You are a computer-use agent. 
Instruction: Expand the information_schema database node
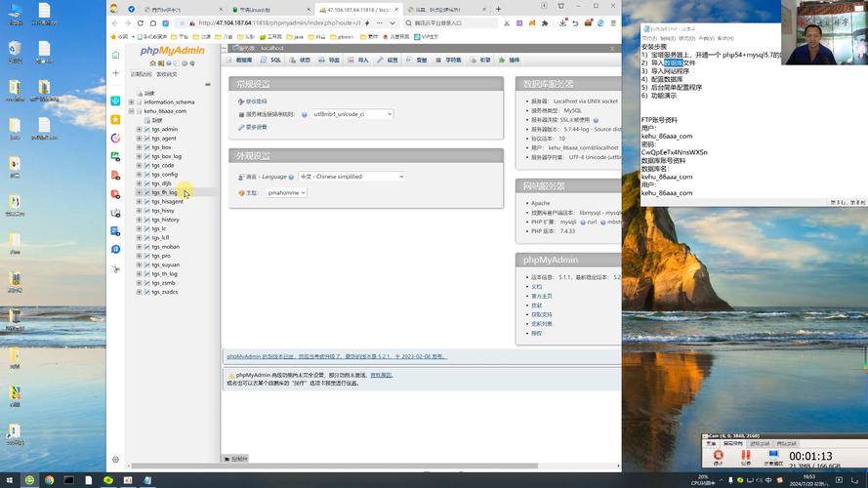[x=131, y=102]
